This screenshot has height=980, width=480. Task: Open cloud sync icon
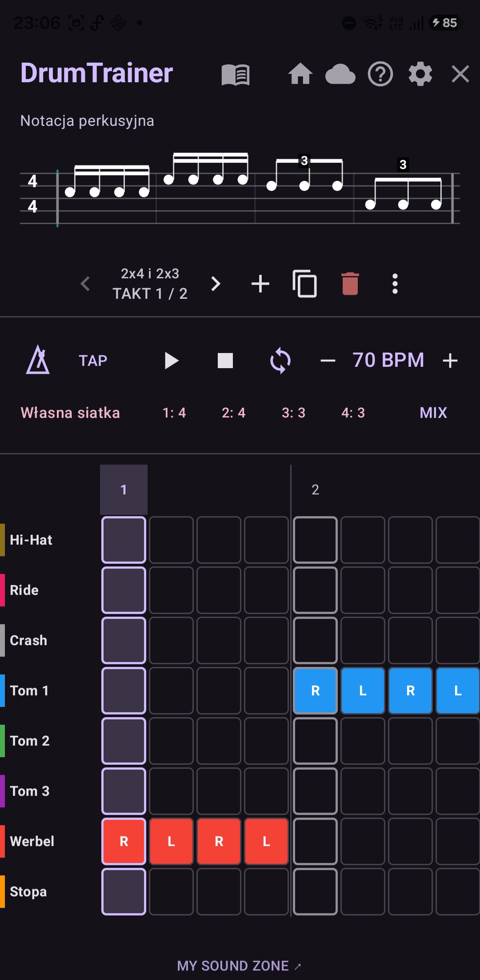tap(340, 74)
